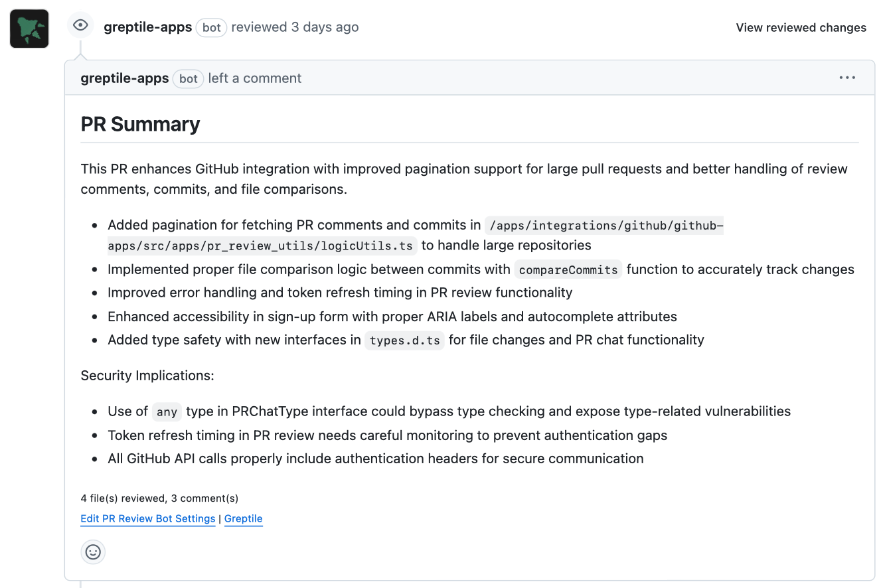Open the Greptile link in the footer
The width and height of the screenshot is (883, 588).
point(244,519)
